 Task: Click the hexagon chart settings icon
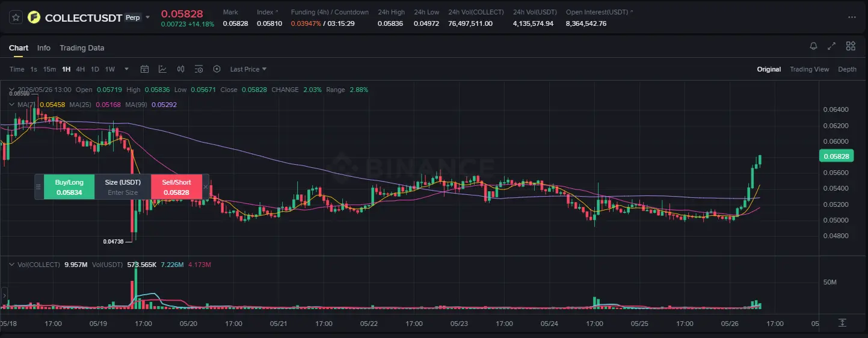click(217, 69)
